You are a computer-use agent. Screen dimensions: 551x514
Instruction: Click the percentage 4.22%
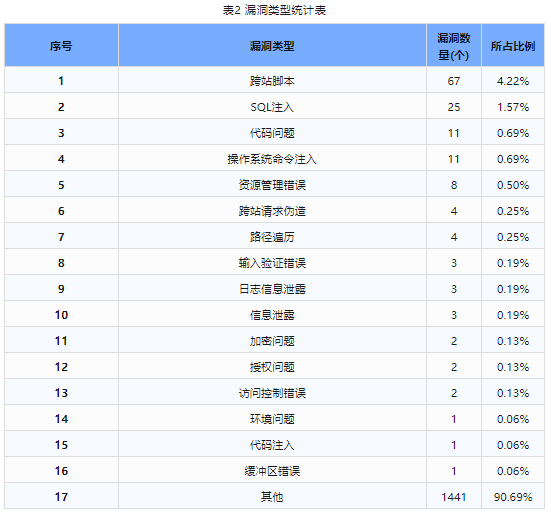[513, 81]
